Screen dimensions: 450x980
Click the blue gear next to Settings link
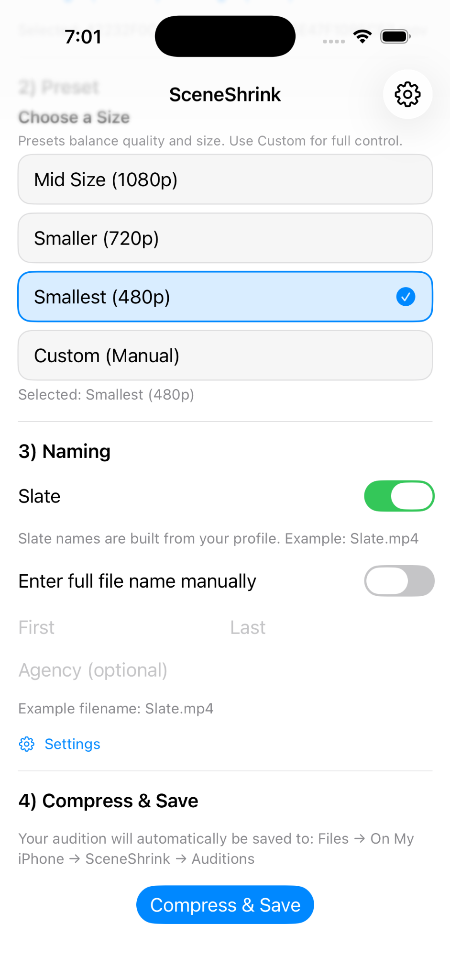click(27, 744)
